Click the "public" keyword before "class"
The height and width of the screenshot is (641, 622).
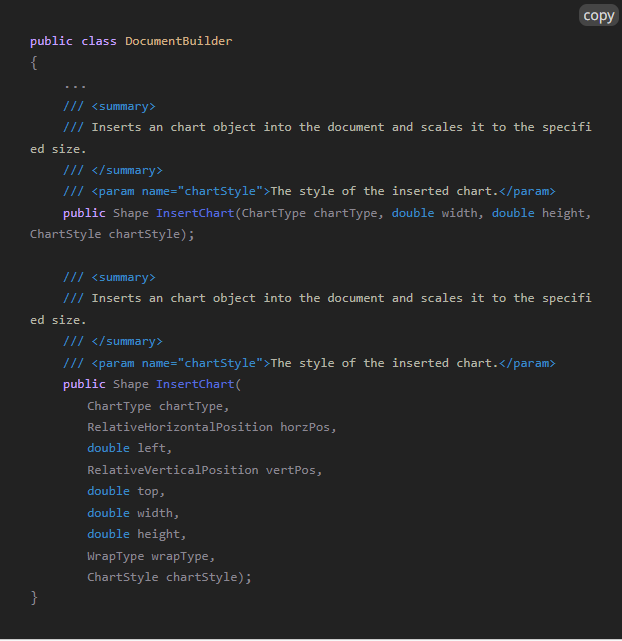(51, 41)
